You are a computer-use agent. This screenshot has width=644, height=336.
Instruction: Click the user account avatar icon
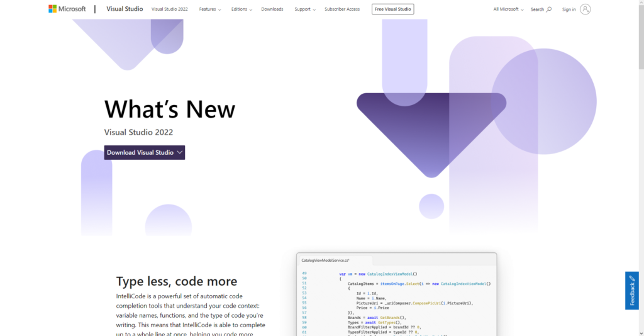click(586, 9)
